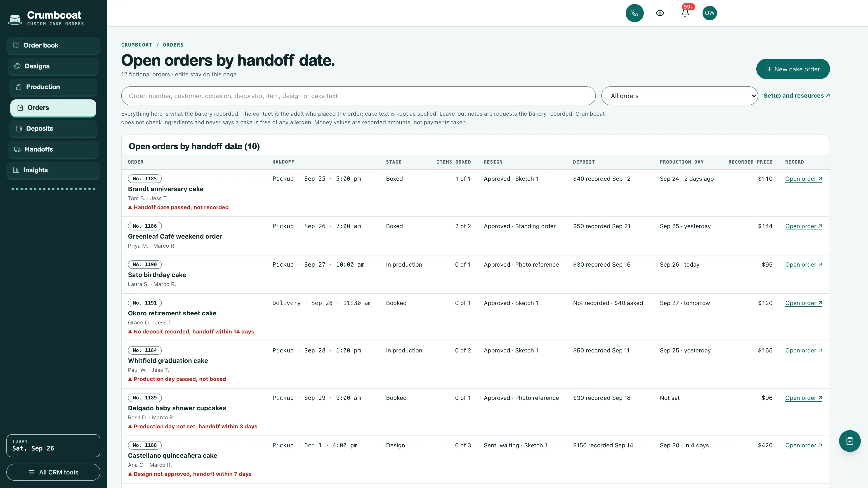Open notifications bell with 99+ badge
Viewport: 868px width, 488px height.
[685, 13]
